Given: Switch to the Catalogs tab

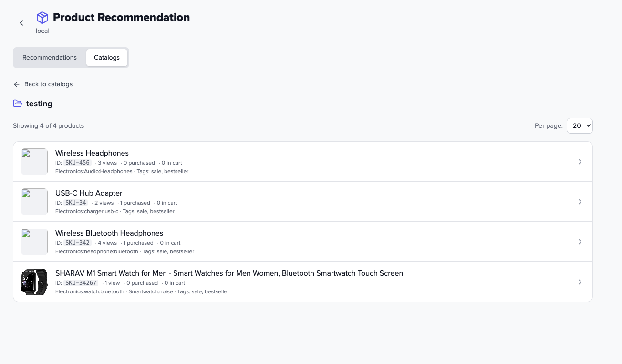Looking at the screenshot, I should 106,57.
